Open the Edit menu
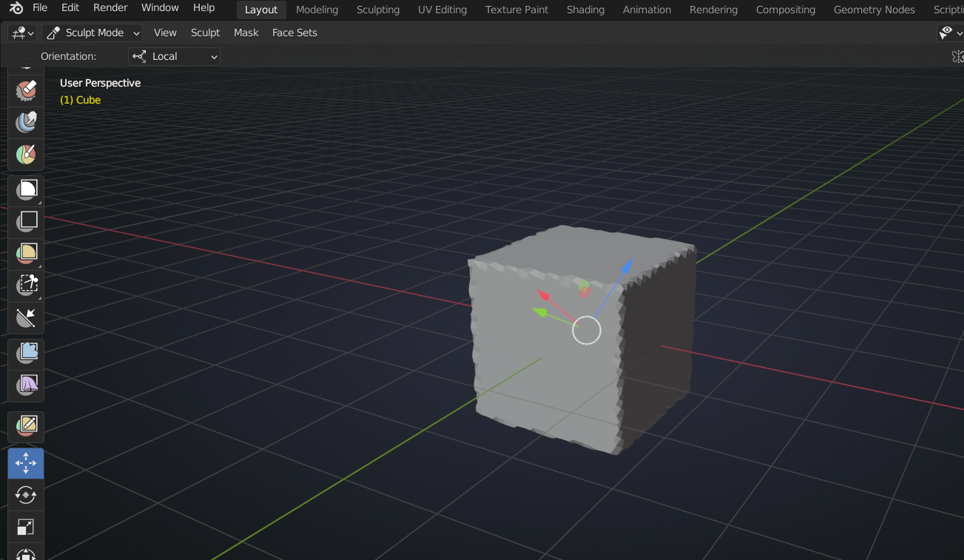The width and height of the screenshot is (964, 560). (70, 8)
